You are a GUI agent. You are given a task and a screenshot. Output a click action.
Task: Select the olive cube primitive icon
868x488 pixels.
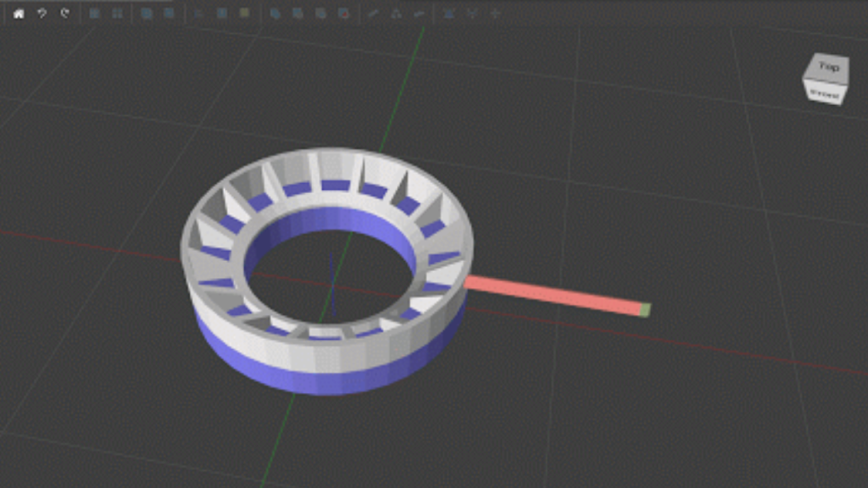point(244,13)
